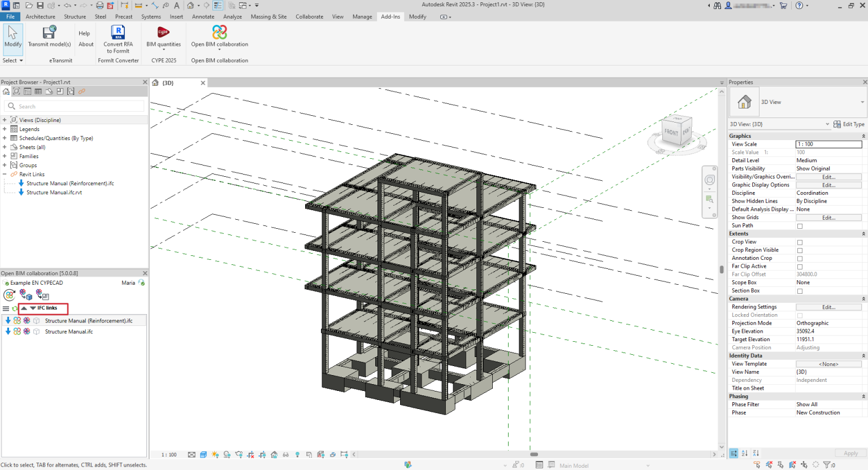Screen dimensions: 868x470
Task: Select the Convert RFA to FormIt tool
Action: 118,41
